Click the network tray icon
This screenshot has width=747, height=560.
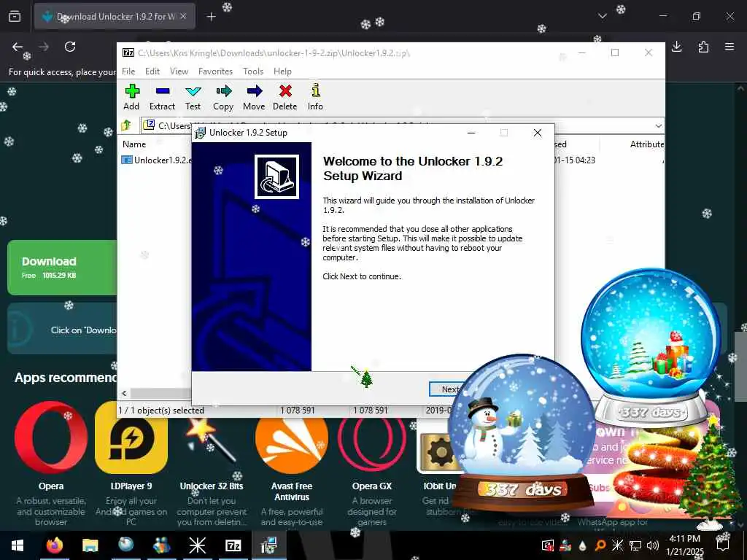(x=635, y=545)
